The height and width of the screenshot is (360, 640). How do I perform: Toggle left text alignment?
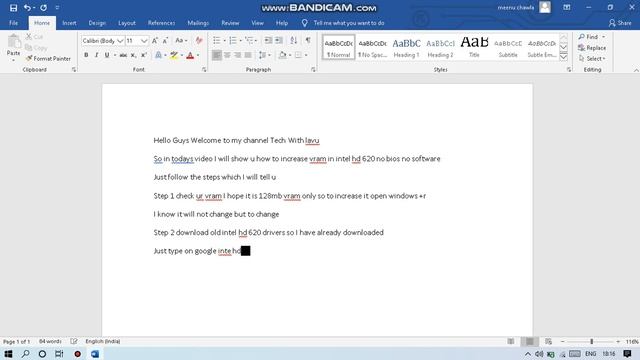pyautogui.click(x=217, y=55)
